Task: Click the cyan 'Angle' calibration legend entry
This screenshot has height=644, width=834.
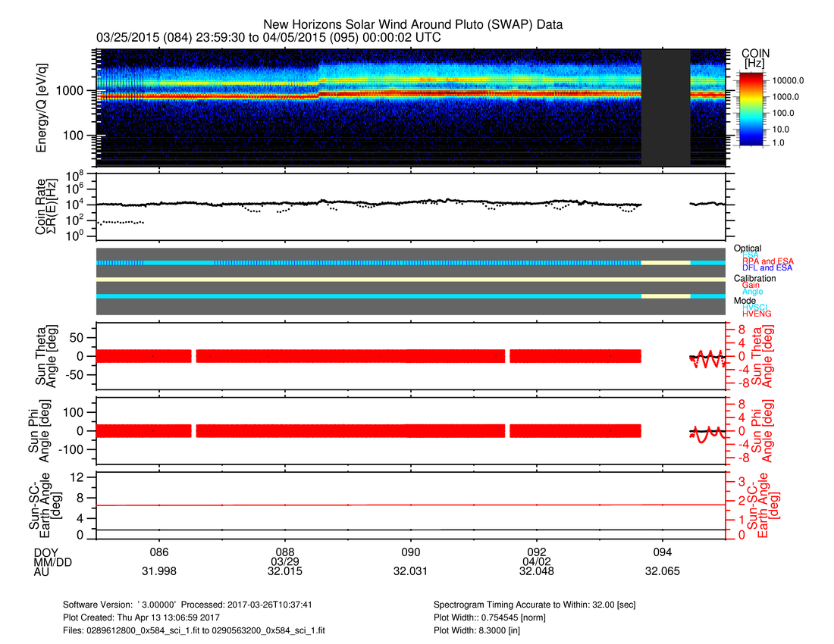Action: 753,292
